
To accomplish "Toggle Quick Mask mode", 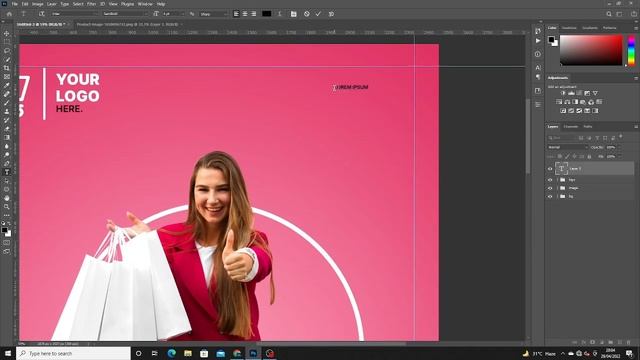I will click(7, 243).
